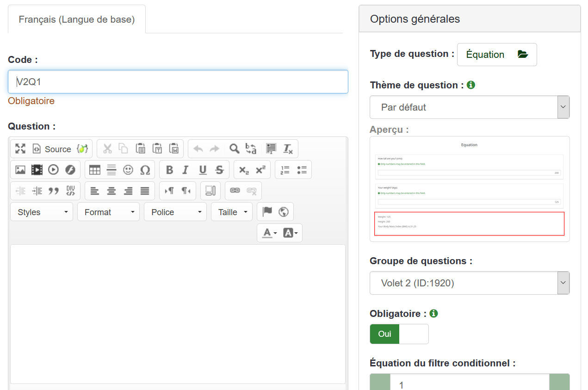Click the Code input field
Image resolution: width=588 pixels, height=390 pixels.
click(178, 82)
